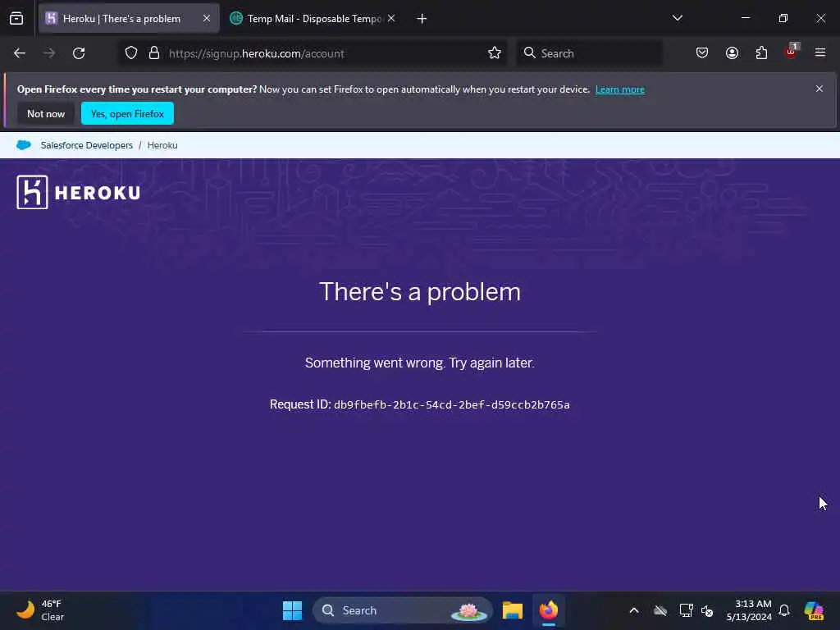Expand the list all tabs chevron
The width and height of the screenshot is (840, 630).
pyautogui.click(x=677, y=18)
